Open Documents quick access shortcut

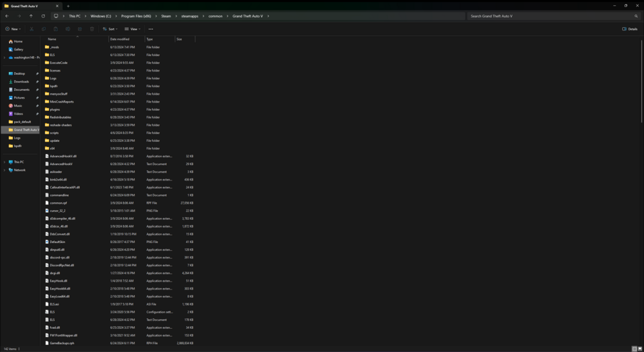point(21,90)
